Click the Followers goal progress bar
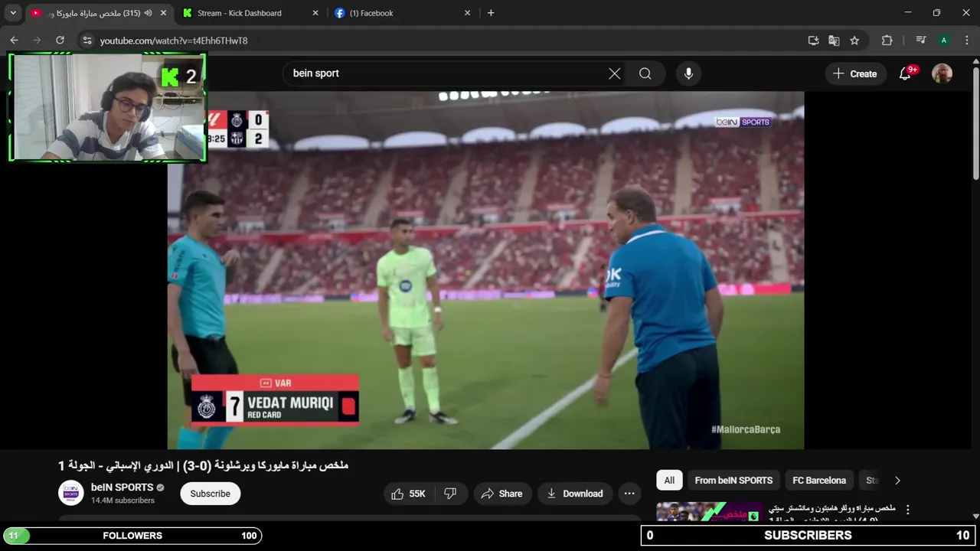Viewport: 980px width, 551px height. 132,536
